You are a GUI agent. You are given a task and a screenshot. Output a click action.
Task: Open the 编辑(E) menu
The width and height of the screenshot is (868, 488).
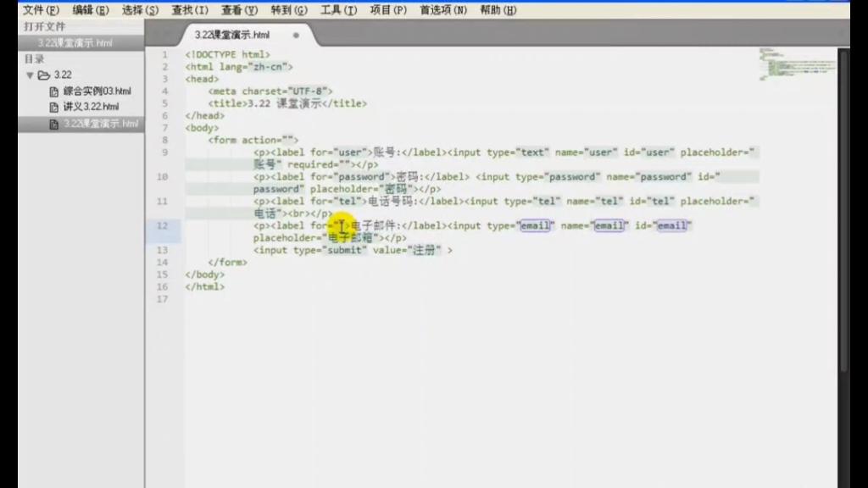pos(91,10)
